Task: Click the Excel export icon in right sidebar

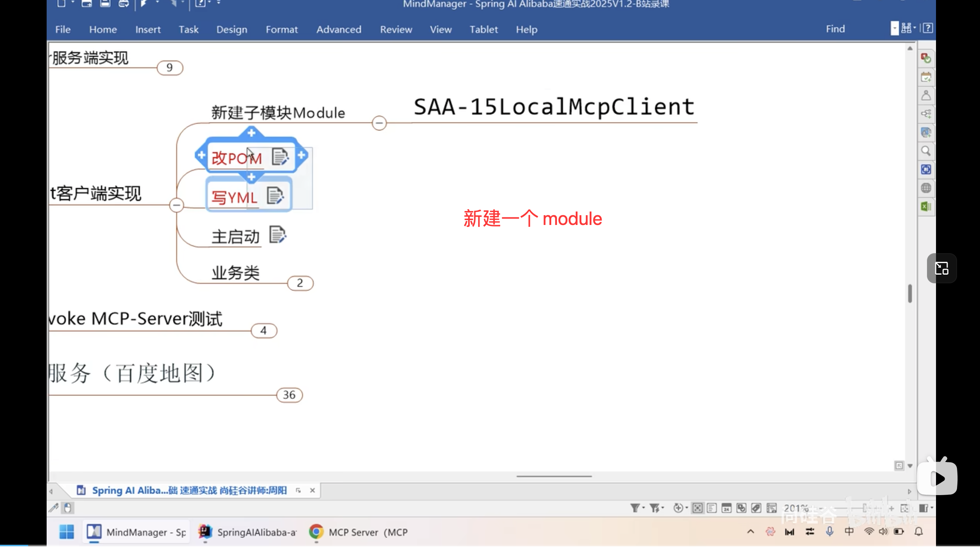Action: point(926,206)
